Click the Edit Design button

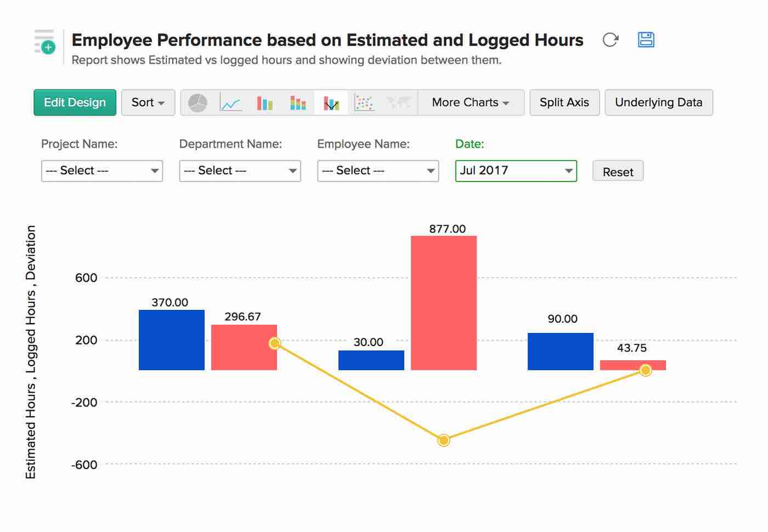point(75,102)
